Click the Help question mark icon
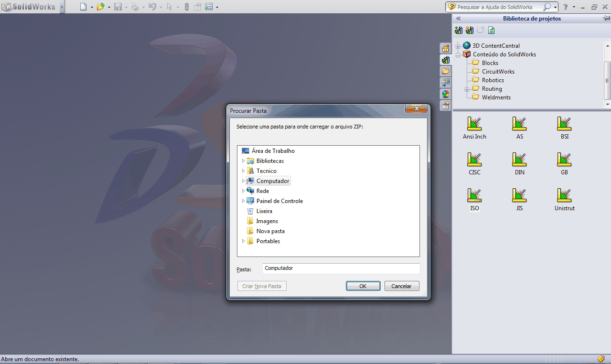The width and height of the screenshot is (611, 364). point(566,7)
